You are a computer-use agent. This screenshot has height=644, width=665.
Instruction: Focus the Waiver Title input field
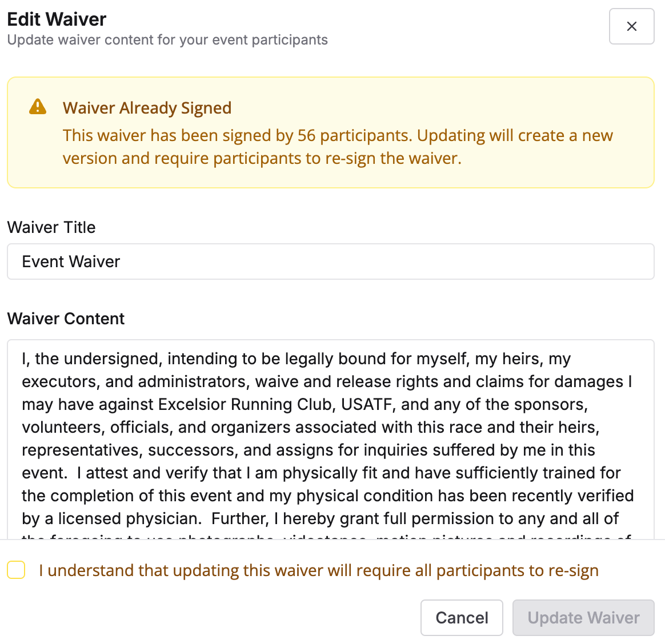pos(330,261)
